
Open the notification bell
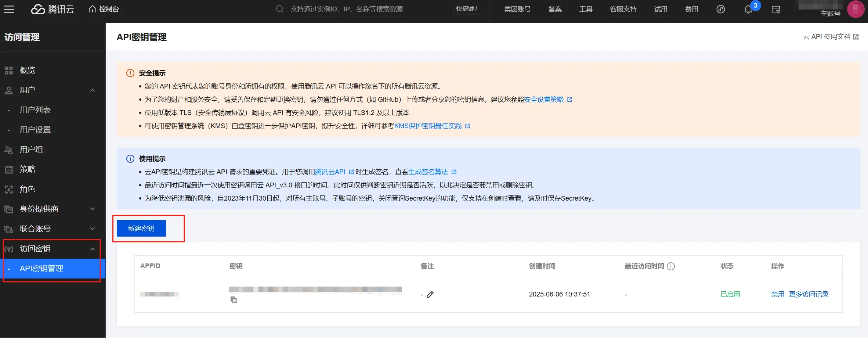(x=748, y=10)
